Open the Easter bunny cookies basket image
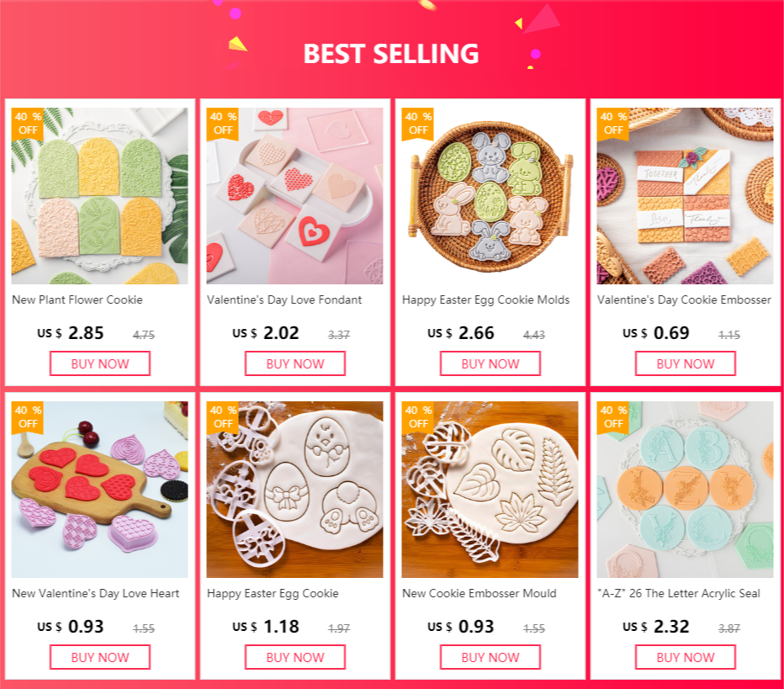Image resolution: width=784 pixels, height=689 pixels. (490, 196)
